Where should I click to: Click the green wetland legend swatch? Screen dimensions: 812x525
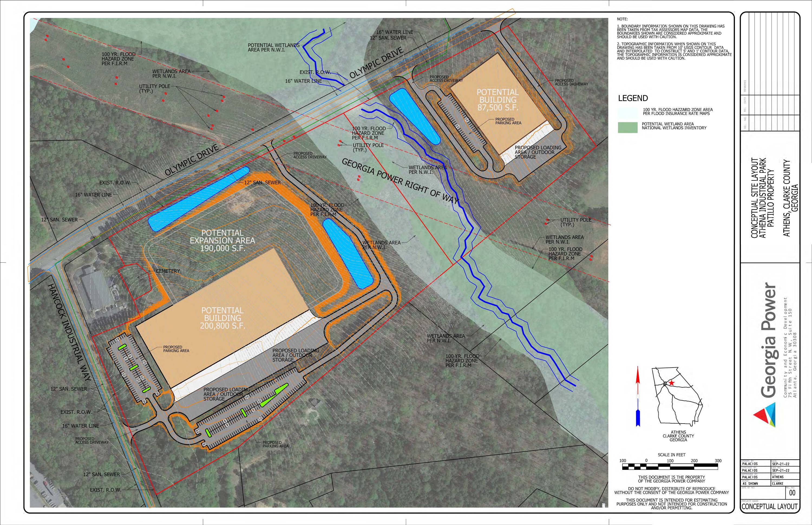627,127
